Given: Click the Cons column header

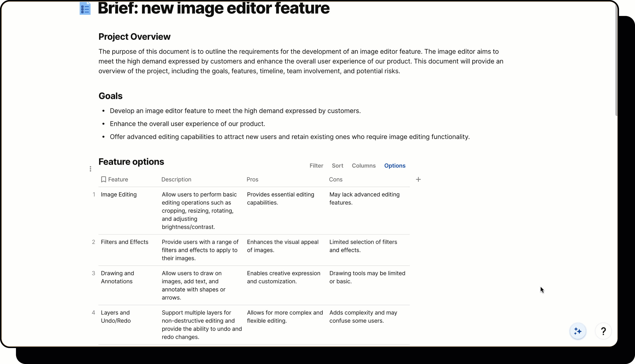Looking at the screenshot, I should [336, 180].
